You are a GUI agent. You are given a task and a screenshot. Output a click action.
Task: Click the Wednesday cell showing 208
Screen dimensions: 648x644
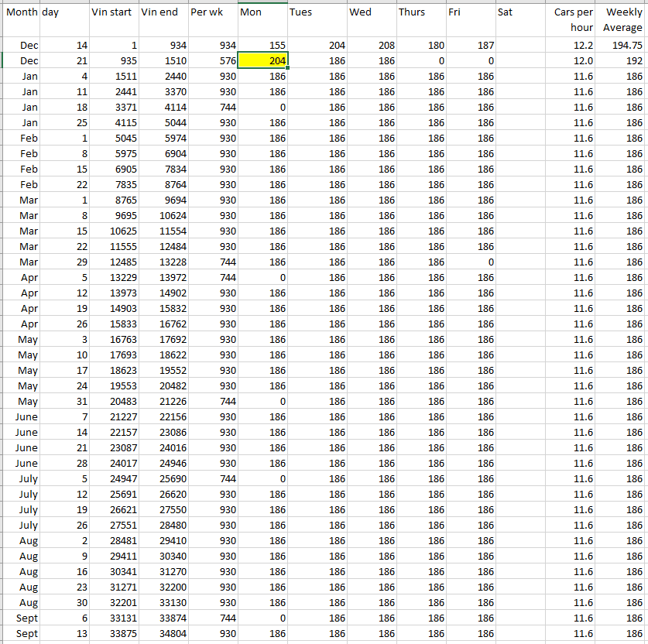(371, 46)
